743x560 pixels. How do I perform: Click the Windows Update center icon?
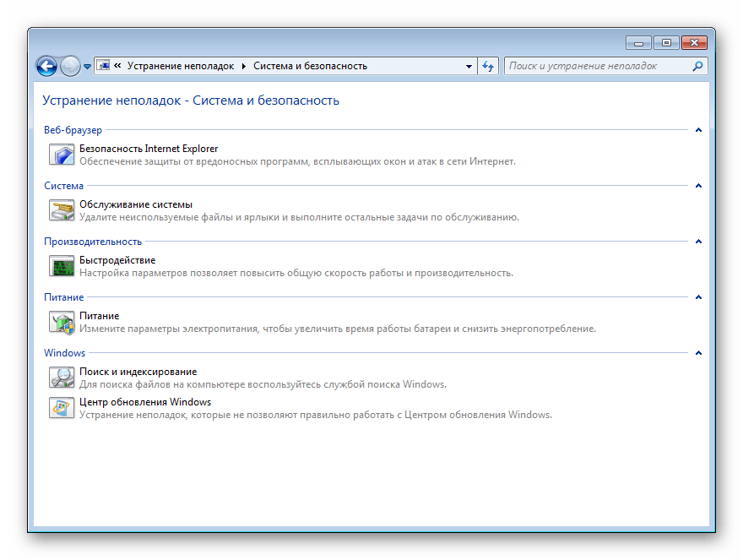[x=62, y=408]
